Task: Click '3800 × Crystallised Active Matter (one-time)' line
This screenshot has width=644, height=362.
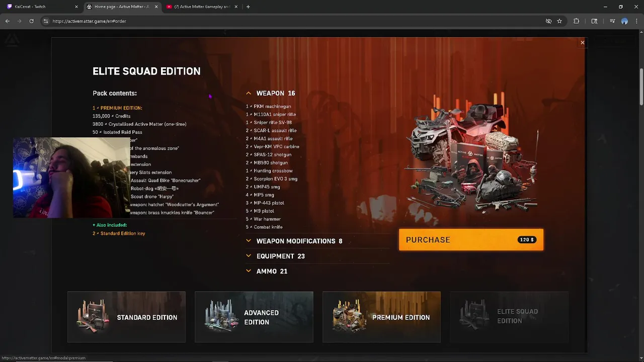Action: (139, 124)
